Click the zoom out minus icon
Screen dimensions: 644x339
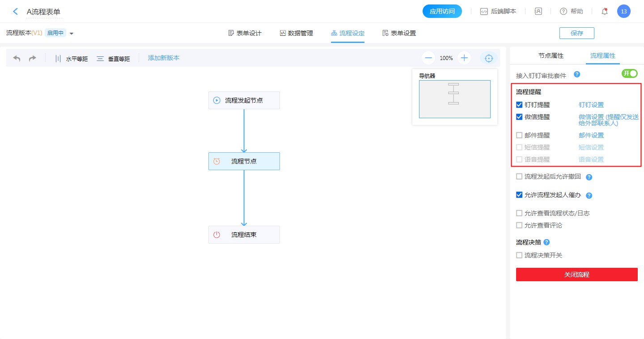428,58
